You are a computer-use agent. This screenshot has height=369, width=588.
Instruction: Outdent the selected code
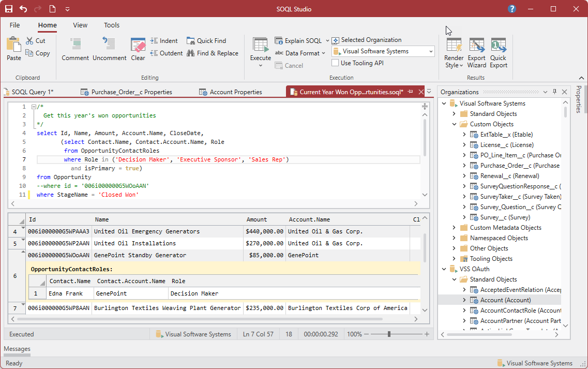(x=166, y=53)
